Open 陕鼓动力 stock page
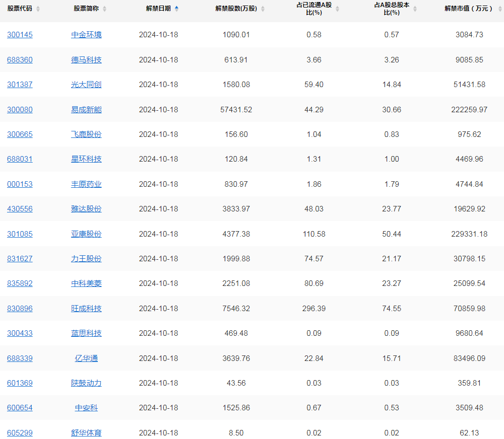Viewport: 504px width, 439px height. [86, 383]
